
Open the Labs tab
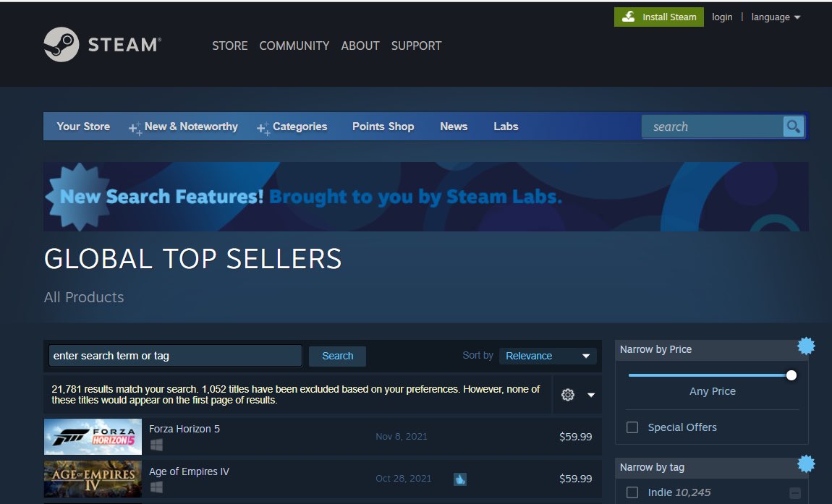click(506, 127)
